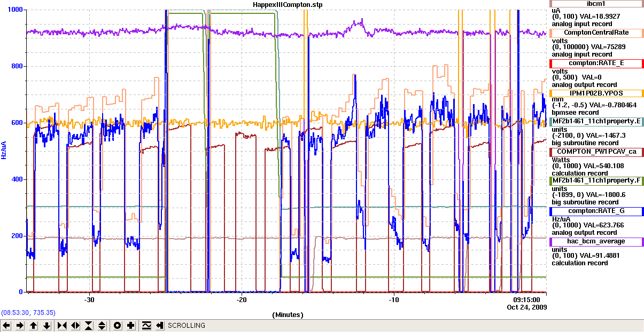
Task: Click the -30 tick on time axis
Action: pos(89,300)
